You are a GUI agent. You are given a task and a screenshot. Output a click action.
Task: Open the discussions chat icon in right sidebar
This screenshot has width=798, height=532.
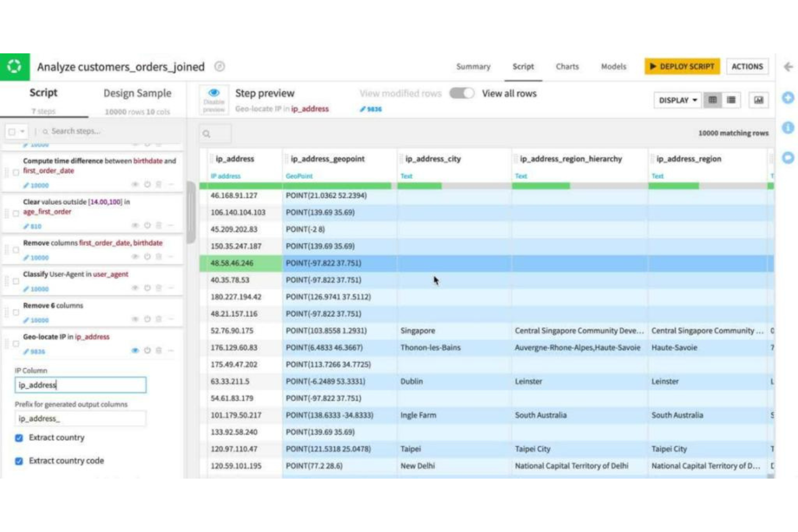(x=788, y=157)
